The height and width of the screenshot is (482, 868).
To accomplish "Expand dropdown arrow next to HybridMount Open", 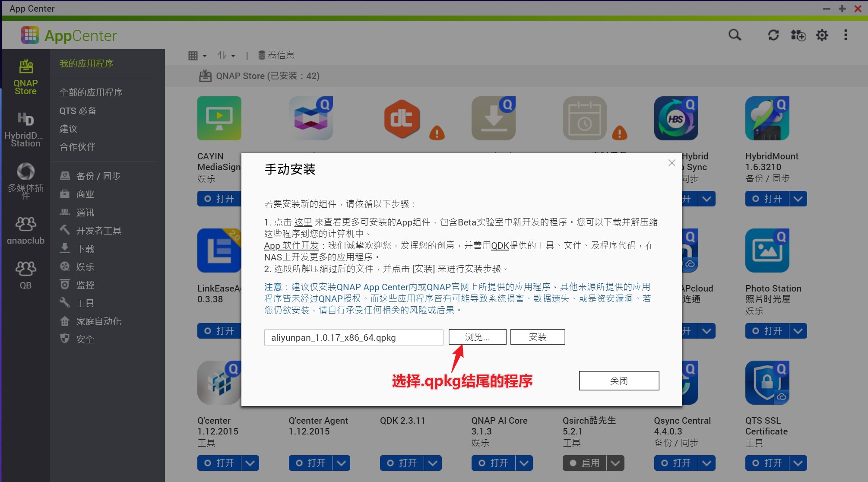I will click(798, 199).
